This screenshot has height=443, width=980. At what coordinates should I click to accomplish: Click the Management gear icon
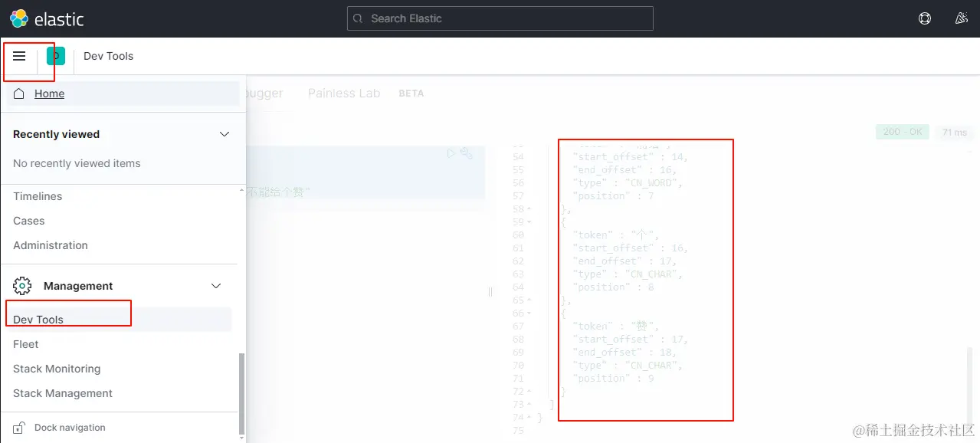pyautogui.click(x=22, y=286)
